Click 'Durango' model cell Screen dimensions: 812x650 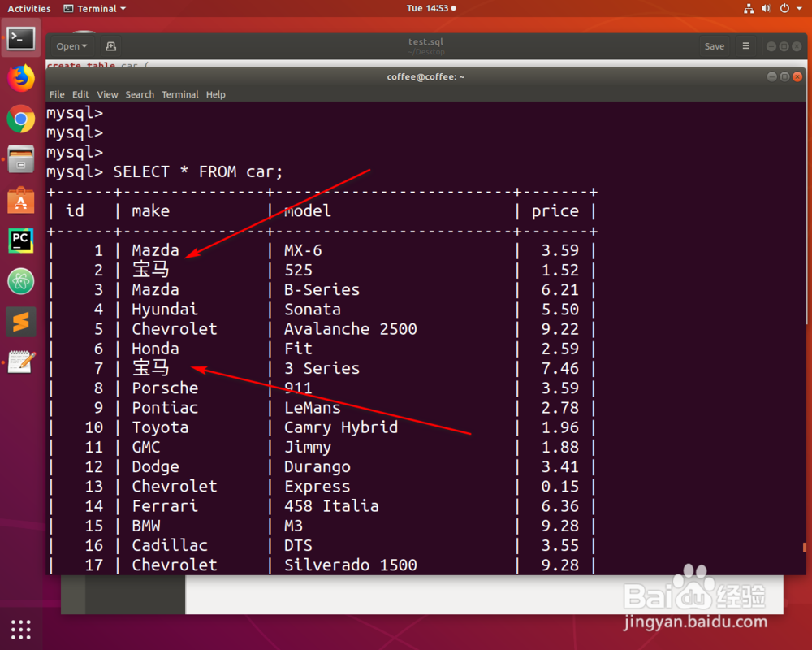(317, 467)
